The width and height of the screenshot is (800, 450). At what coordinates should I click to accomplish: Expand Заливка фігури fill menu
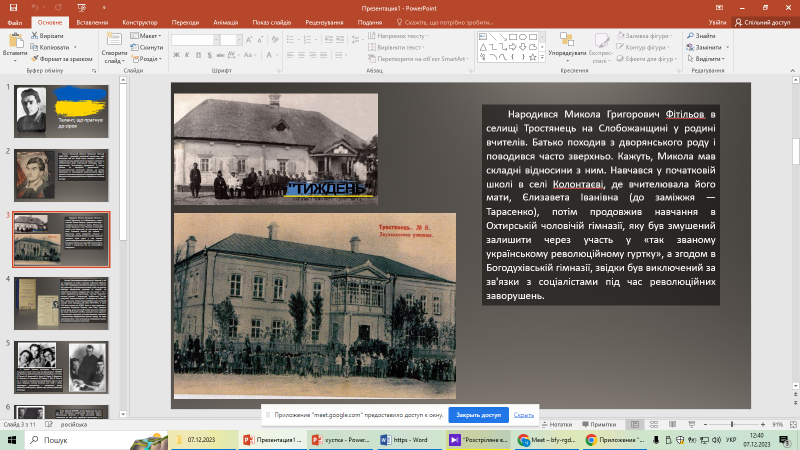[x=645, y=36]
